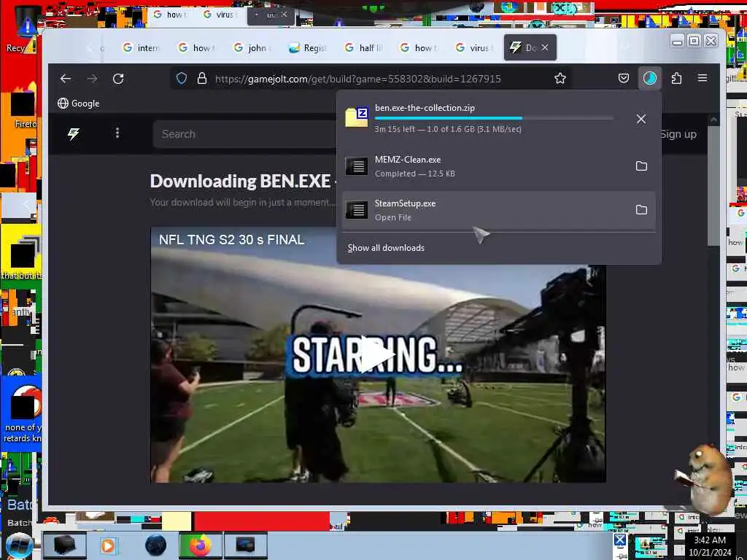Open the Extensions puzzle-piece menu
The width and height of the screenshot is (747, 560).
[x=676, y=78]
